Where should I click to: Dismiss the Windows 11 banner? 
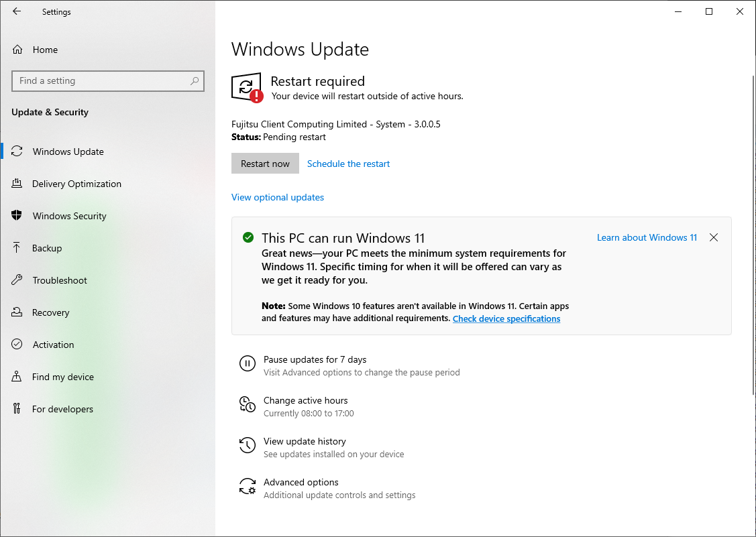(x=714, y=237)
